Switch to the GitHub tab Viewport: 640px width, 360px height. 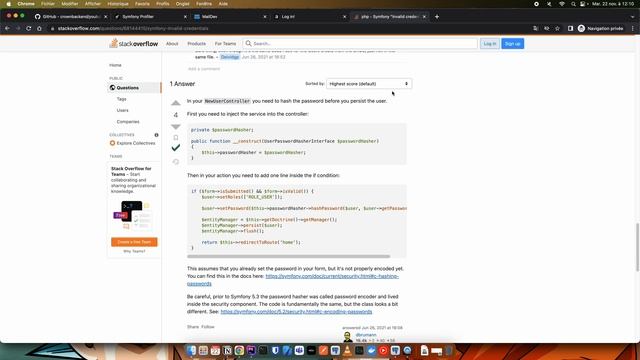[70, 17]
